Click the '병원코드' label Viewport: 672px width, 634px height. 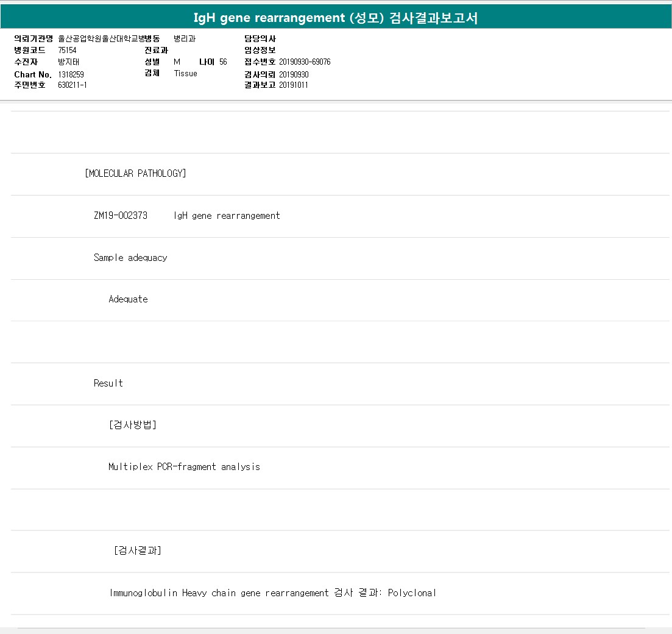coord(30,50)
